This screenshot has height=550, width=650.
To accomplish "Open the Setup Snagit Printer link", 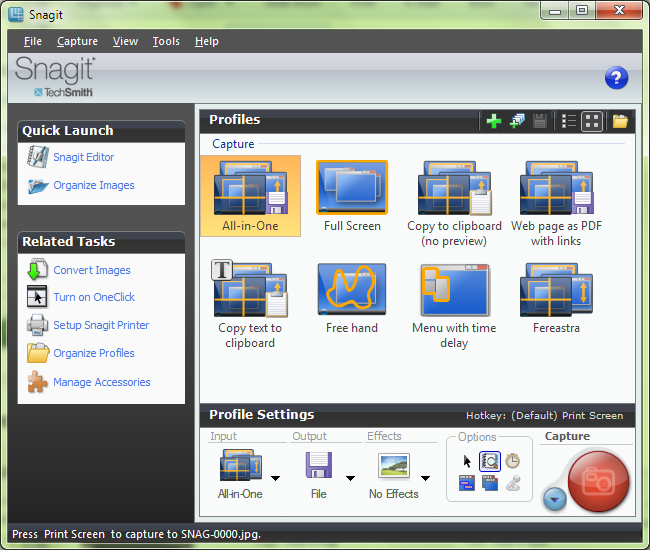I will tap(101, 325).
